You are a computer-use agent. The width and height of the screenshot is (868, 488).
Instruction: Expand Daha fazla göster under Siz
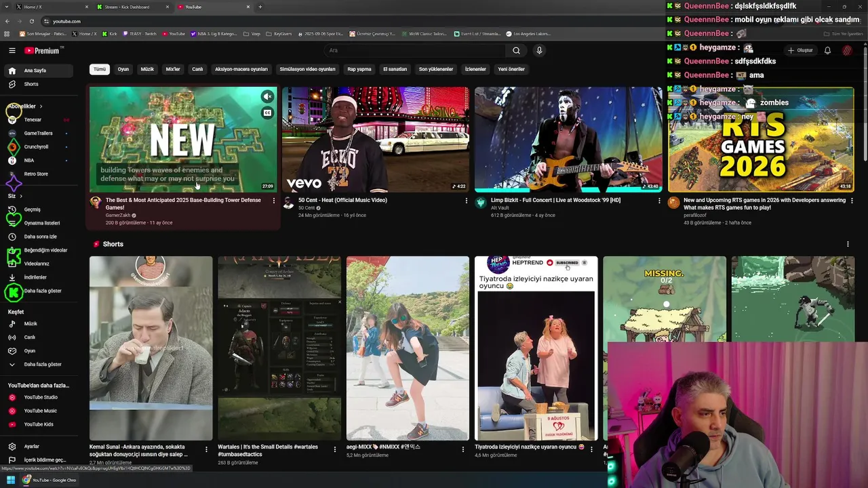pyautogui.click(x=38, y=291)
